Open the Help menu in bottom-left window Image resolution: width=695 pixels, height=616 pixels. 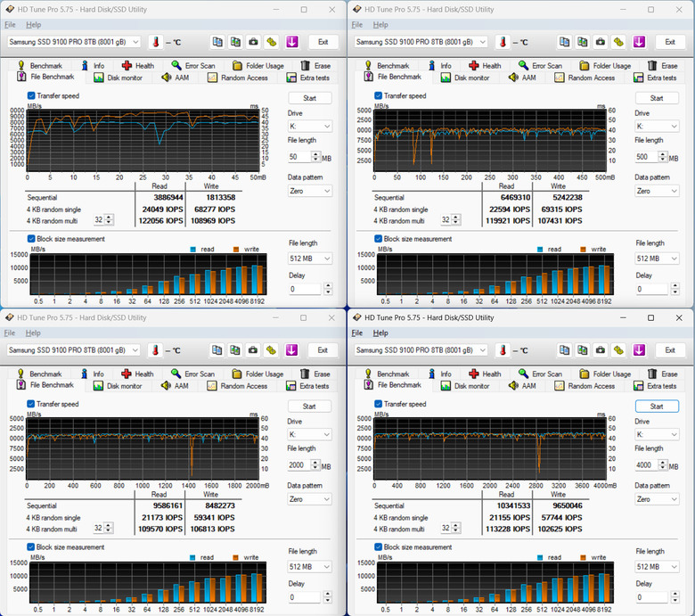(x=33, y=333)
